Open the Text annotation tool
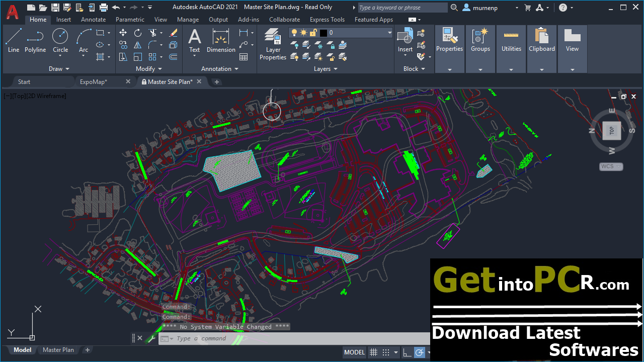This screenshot has height=362, width=644. click(x=195, y=40)
